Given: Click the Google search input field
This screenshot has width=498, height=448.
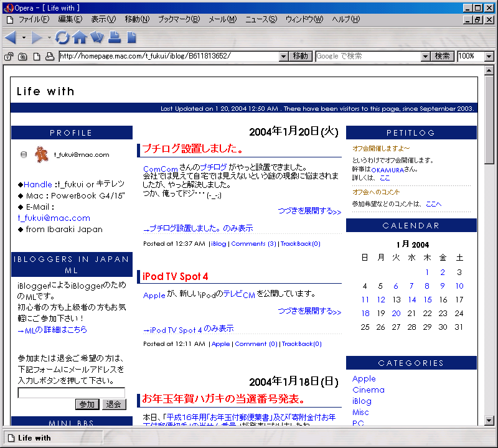Looking at the screenshot, I should pyautogui.click(x=369, y=57).
